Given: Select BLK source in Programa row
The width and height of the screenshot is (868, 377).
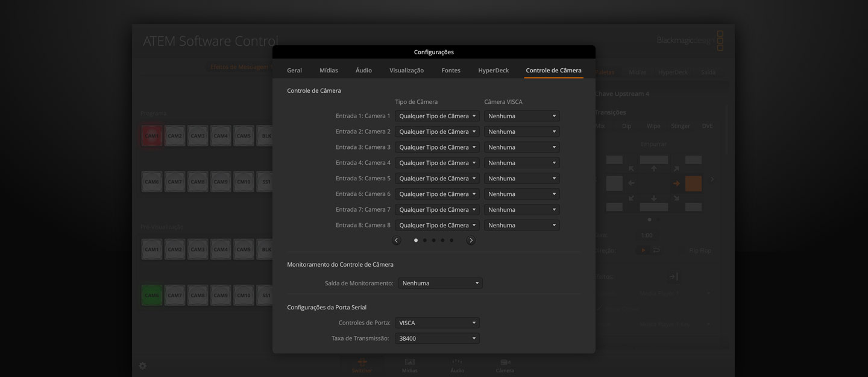Looking at the screenshot, I should click(x=266, y=136).
